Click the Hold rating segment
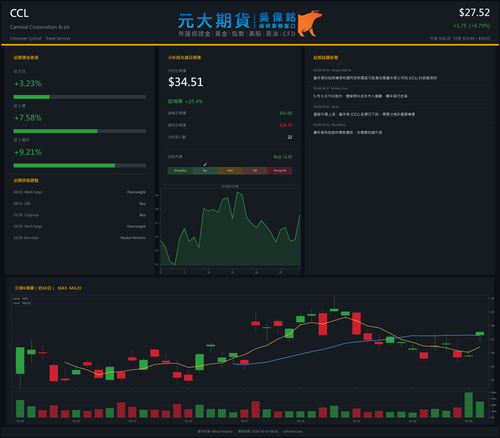 click(x=230, y=171)
